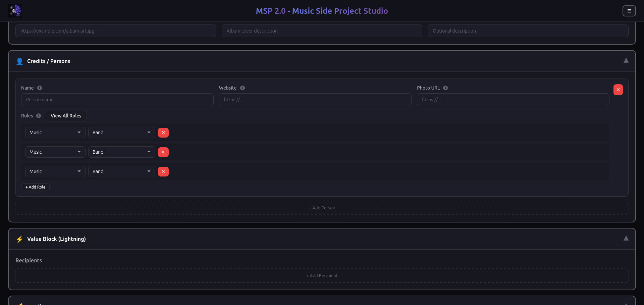Viewport: 644px width, 305px height.
Task: Remove the first Music Band role
Action: (163, 133)
